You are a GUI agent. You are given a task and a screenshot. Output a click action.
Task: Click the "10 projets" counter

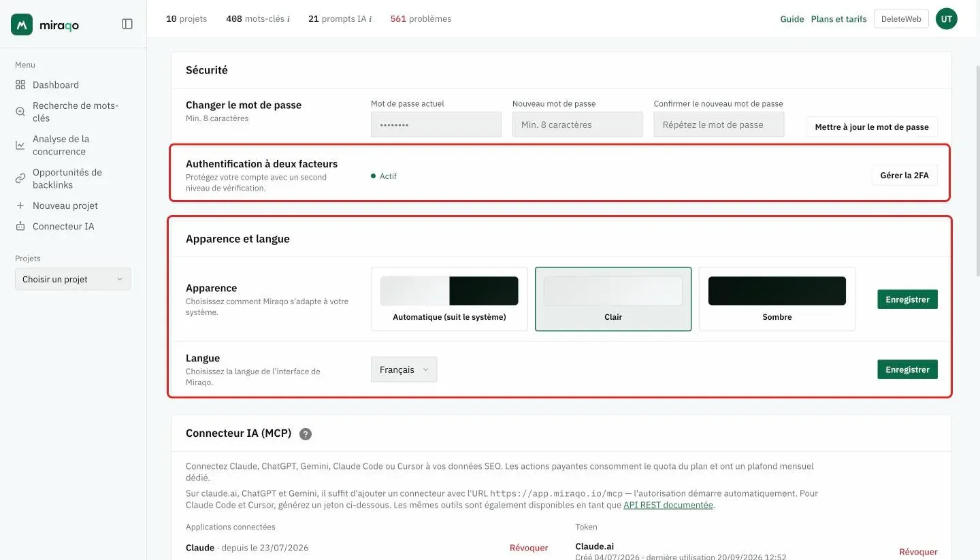(x=186, y=19)
